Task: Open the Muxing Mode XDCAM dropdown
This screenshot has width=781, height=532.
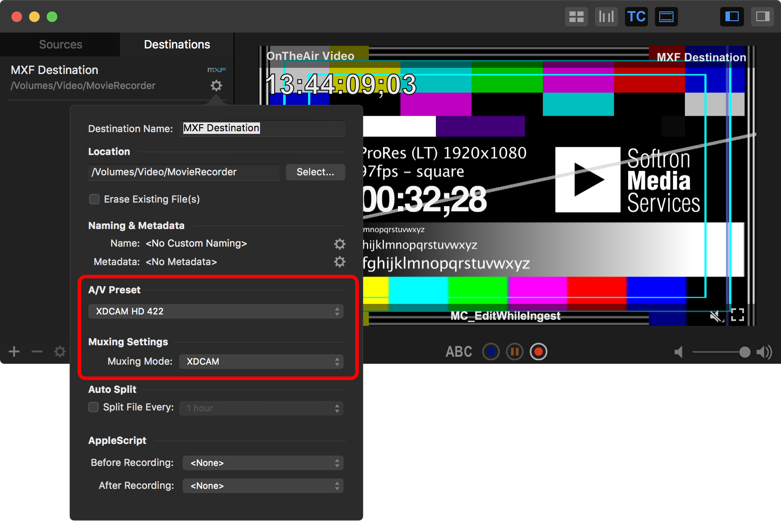Action: 261,362
